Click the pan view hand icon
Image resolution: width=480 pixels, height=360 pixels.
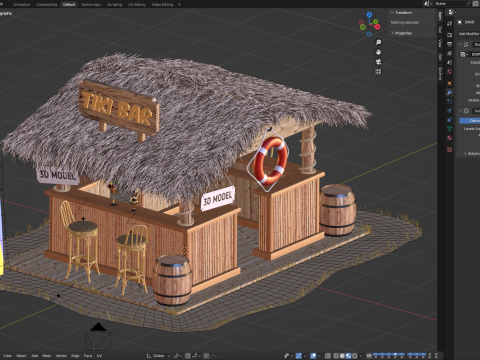(378, 52)
